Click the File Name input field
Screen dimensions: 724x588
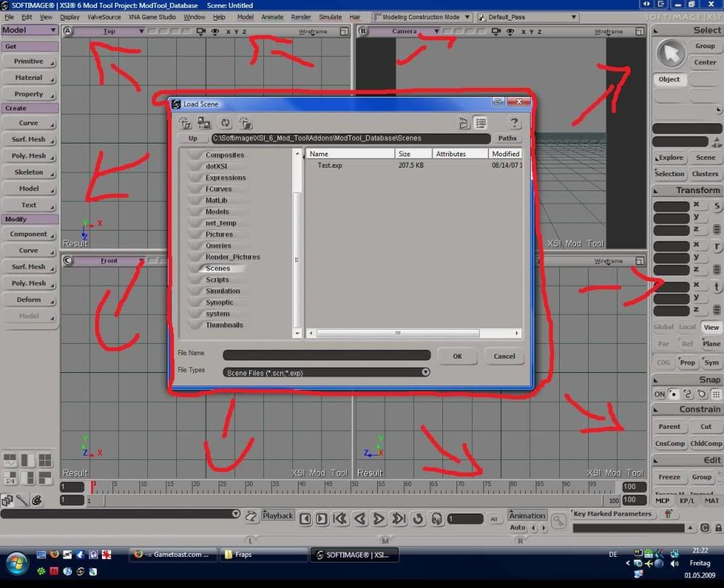(326, 355)
